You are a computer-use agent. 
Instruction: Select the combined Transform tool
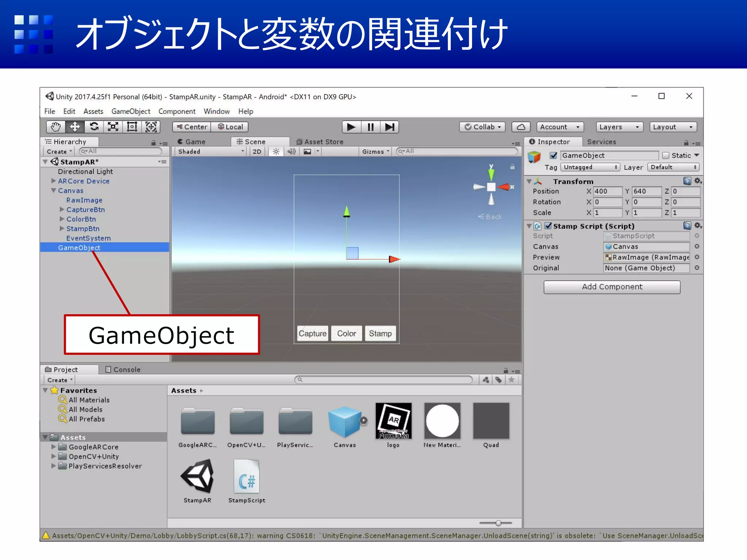click(151, 127)
